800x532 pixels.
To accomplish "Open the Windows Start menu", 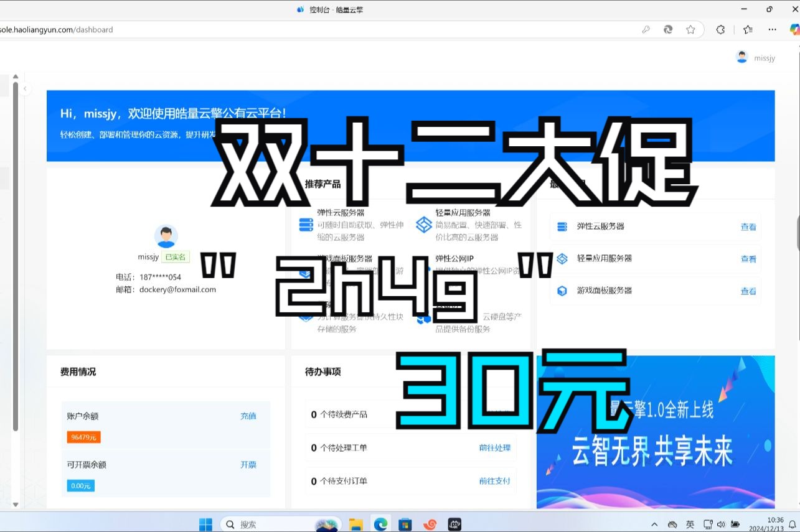I will 206,525.
